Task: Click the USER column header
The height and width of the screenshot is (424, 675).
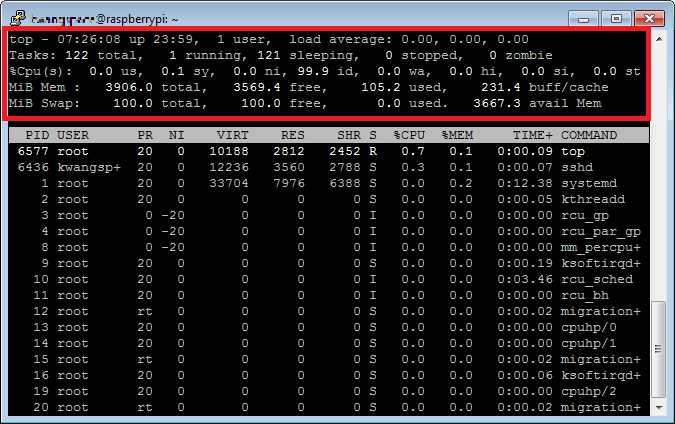Action: pos(73,135)
